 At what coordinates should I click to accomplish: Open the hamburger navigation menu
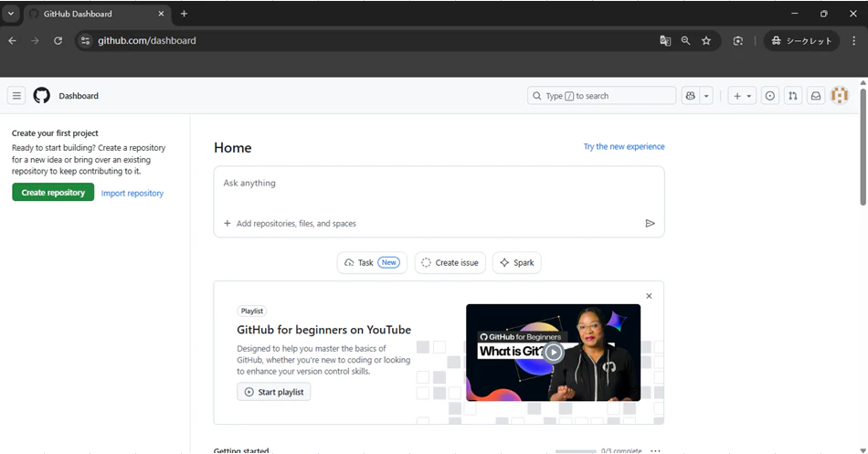tap(16, 96)
